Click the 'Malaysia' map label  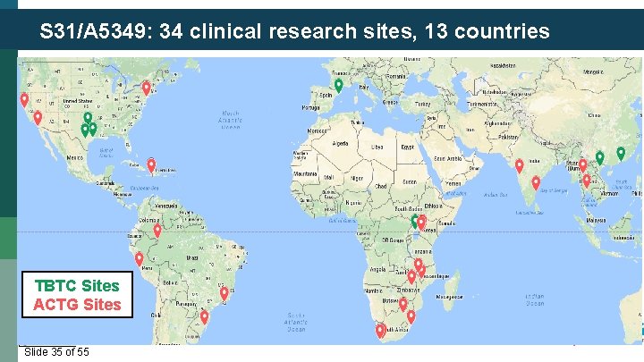596,221
